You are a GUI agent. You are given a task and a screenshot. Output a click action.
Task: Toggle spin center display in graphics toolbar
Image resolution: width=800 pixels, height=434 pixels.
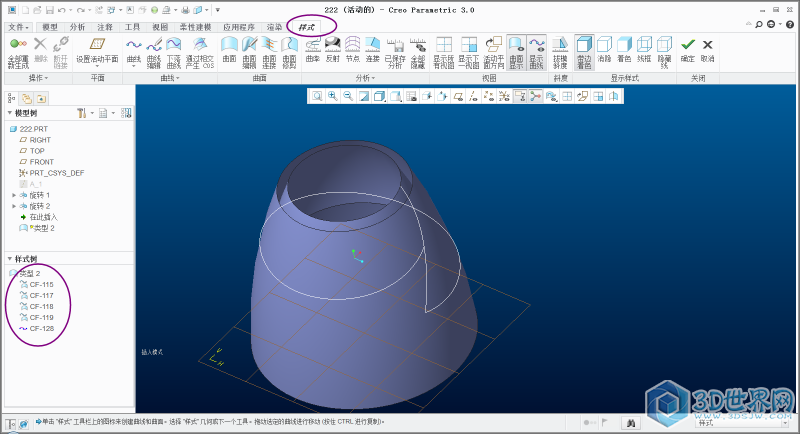point(535,96)
